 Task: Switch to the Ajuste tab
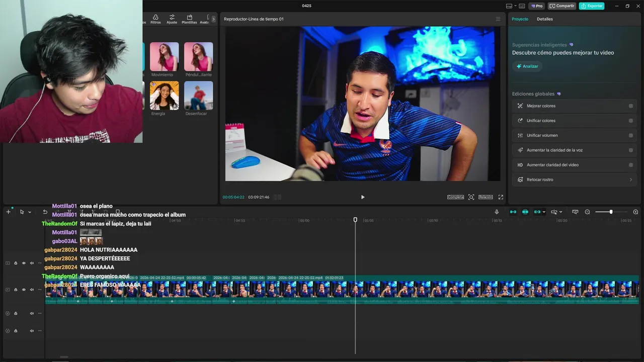click(172, 19)
